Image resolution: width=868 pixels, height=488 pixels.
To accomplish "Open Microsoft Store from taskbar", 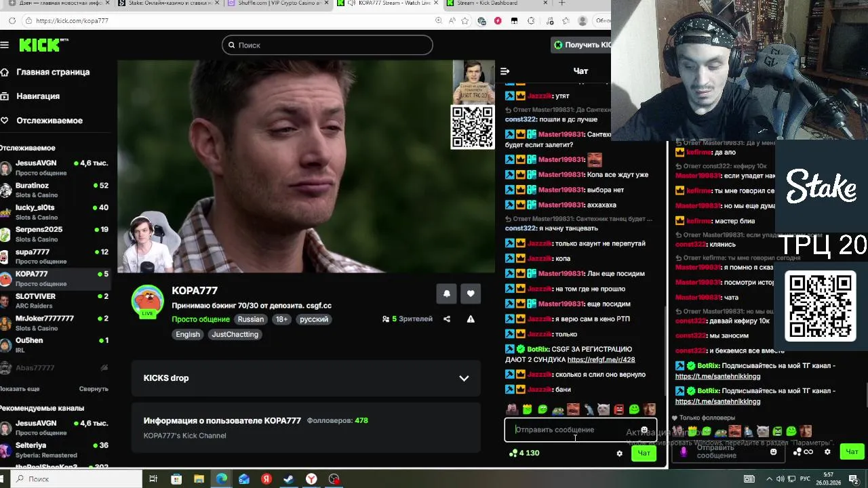I will (x=176, y=479).
